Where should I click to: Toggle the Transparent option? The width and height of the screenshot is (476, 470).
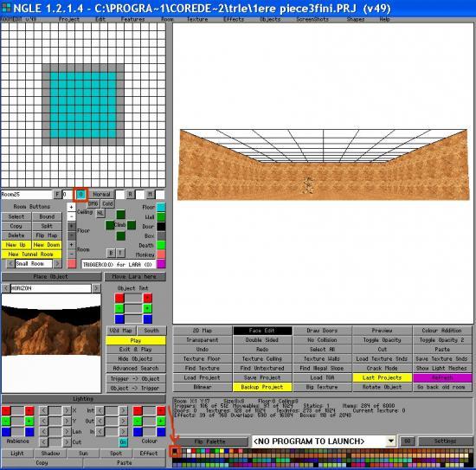(x=203, y=340)
